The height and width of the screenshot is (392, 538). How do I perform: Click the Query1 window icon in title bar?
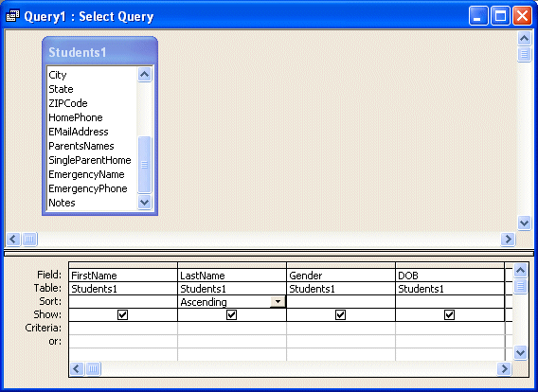[x=12, y=16]
